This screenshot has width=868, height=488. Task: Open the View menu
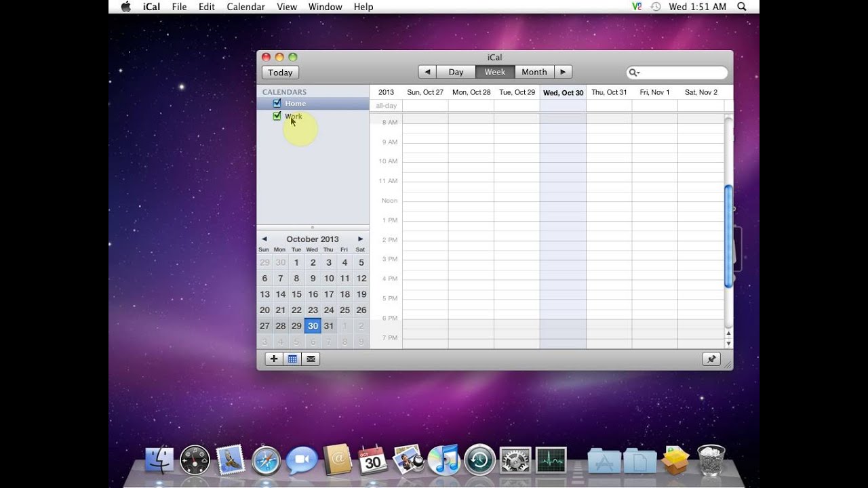pos(287,7)
